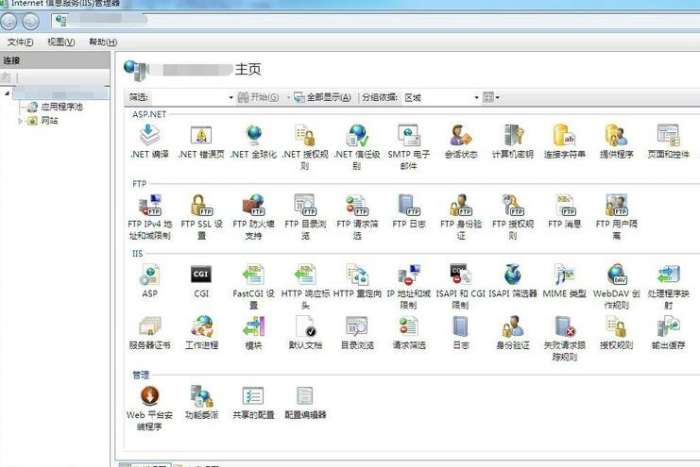Open the .NET 全球化 feature
Screen dimensions: 700x467
click(254, 142)
